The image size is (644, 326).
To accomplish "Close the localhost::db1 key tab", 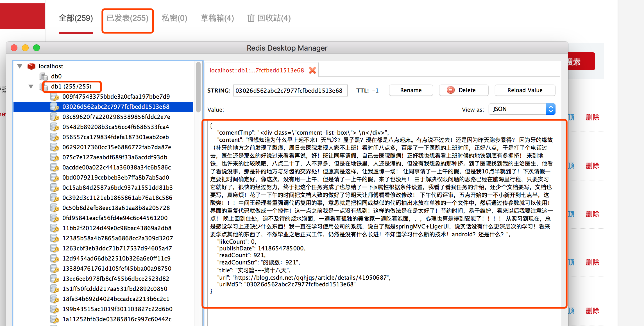I will (x=312, y=70).
